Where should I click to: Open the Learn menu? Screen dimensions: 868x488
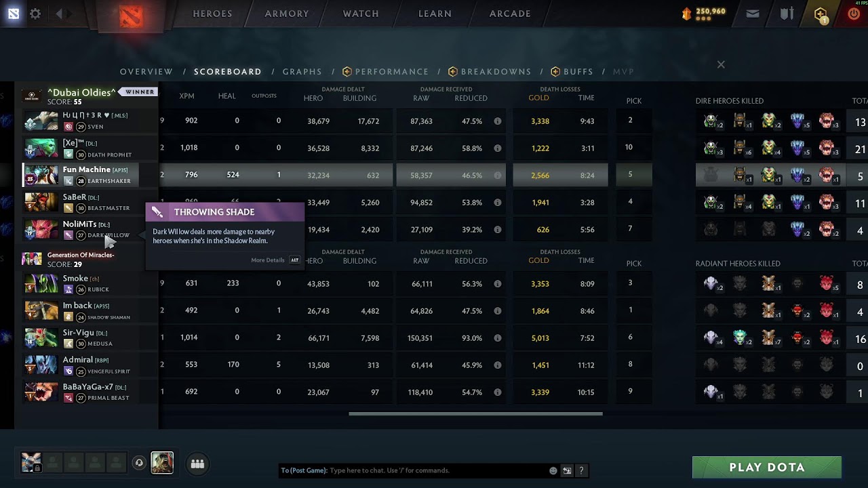point(435,14)
